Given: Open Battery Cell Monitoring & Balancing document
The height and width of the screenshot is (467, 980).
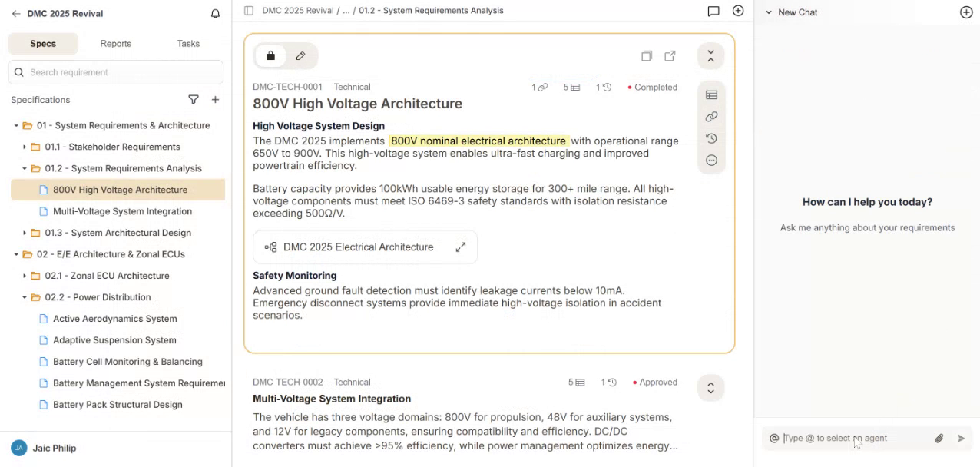Looking at the screenshot, I should point(127,362).
